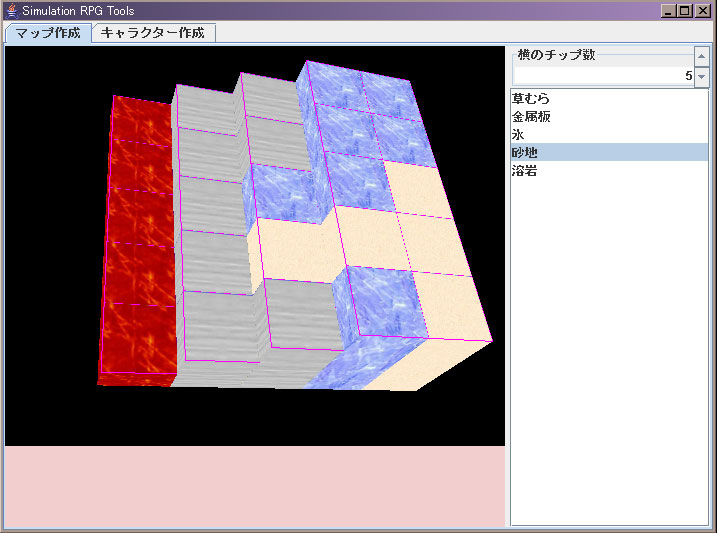This screenshot has height=533, width=717.
Task: Minimize the Simulation RPG Tools window
Action: tap(668, 11)
